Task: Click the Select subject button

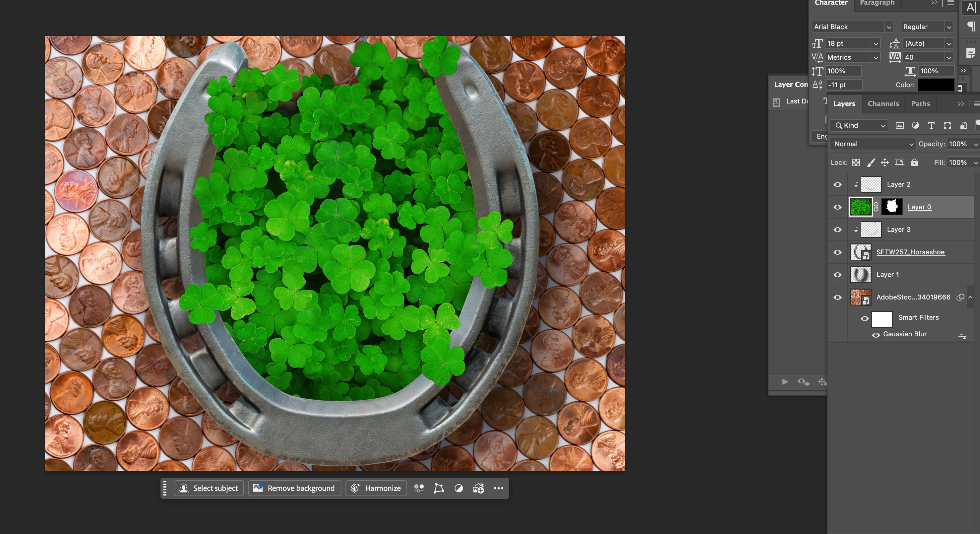Action: pyautogui.click(x=209, y=488)
